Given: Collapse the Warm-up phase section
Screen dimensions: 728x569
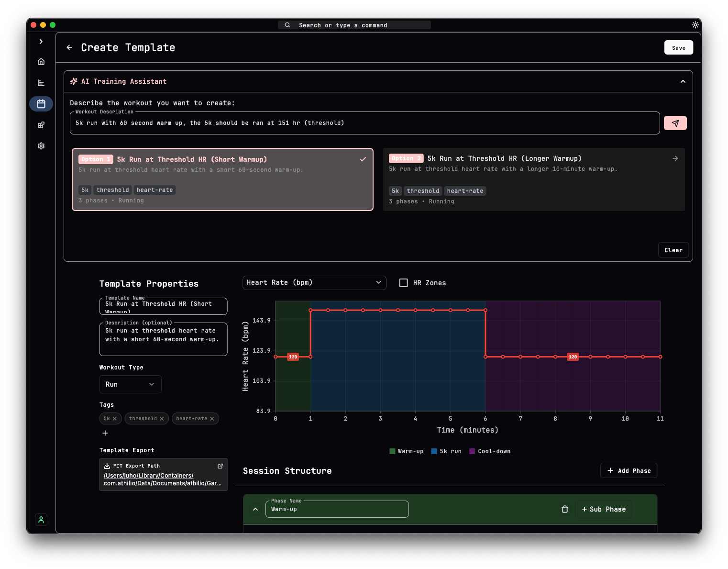Looking at the screenshot, I should click(255, 509).
